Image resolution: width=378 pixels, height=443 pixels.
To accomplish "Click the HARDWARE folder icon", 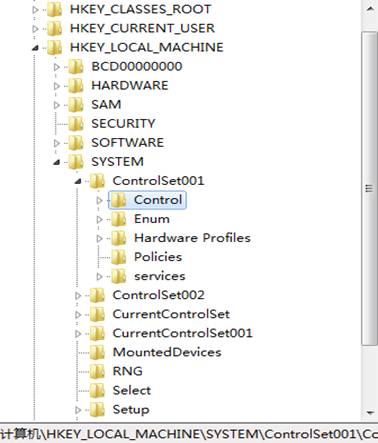I will 76,85.
